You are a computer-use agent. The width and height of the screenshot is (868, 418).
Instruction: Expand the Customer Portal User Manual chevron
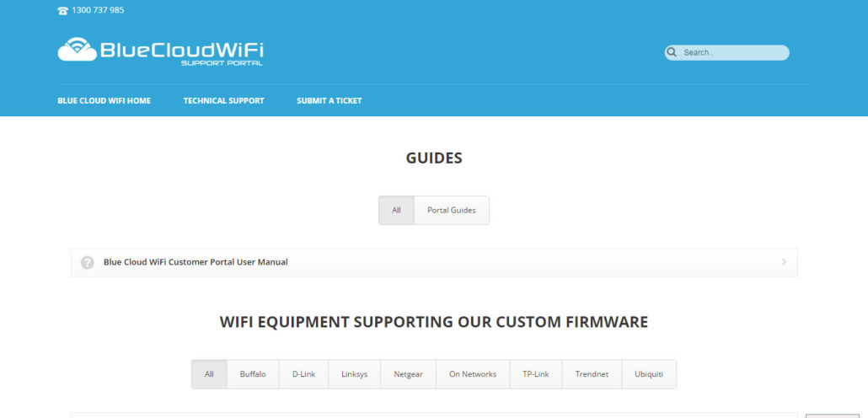784,262
